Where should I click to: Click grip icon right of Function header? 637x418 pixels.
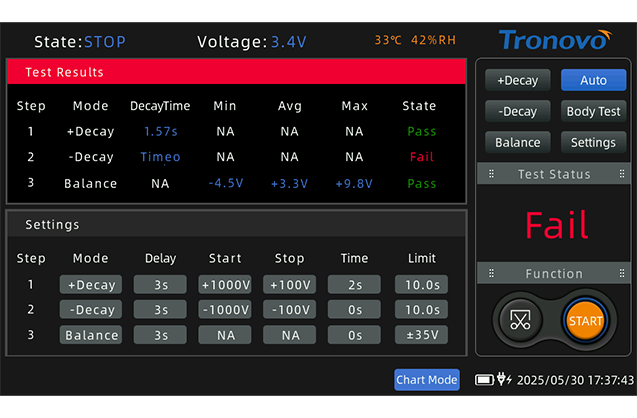point(619,274)
